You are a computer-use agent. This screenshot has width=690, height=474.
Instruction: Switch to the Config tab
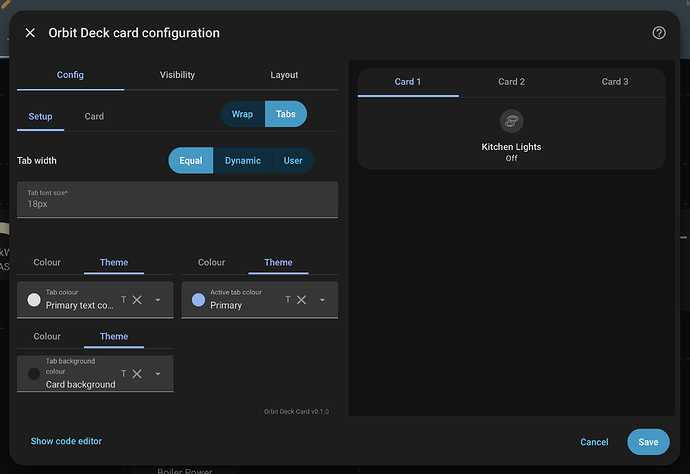[70, 75]
